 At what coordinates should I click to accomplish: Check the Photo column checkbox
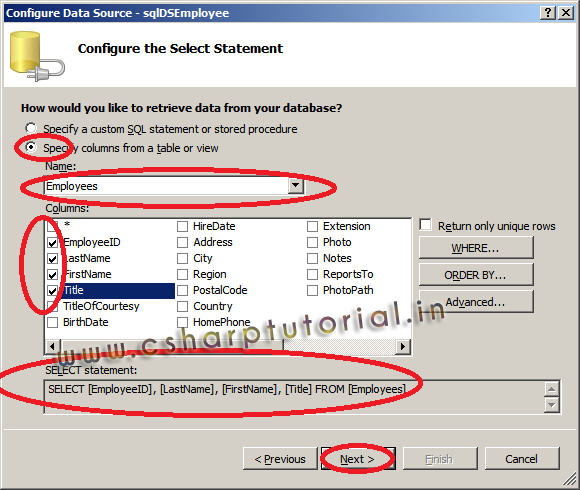313,242
